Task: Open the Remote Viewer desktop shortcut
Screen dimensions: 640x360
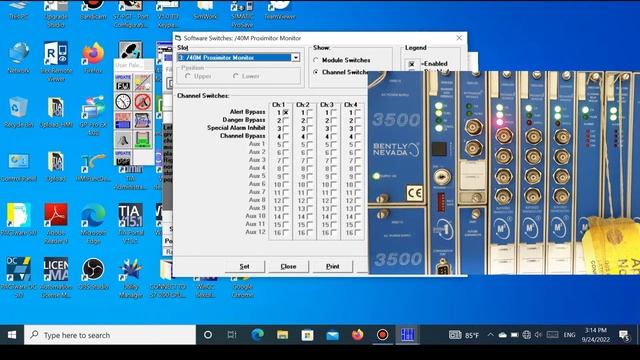Action: pyautogui.click(x=56, y=62)
